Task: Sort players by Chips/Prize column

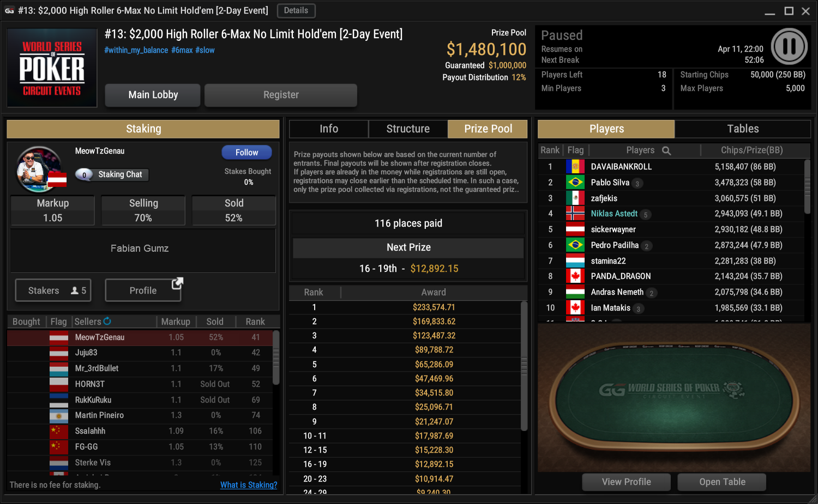Action: (751, 150)
